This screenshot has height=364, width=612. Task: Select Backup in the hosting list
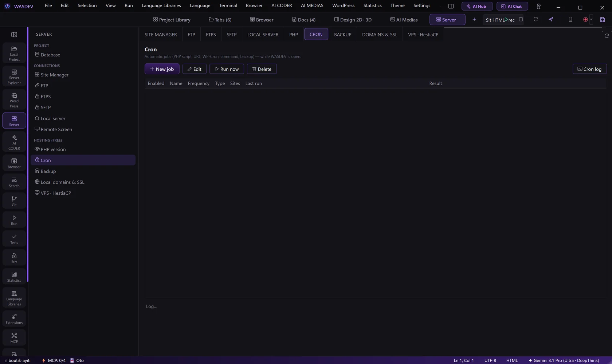[x=83, y=171]
